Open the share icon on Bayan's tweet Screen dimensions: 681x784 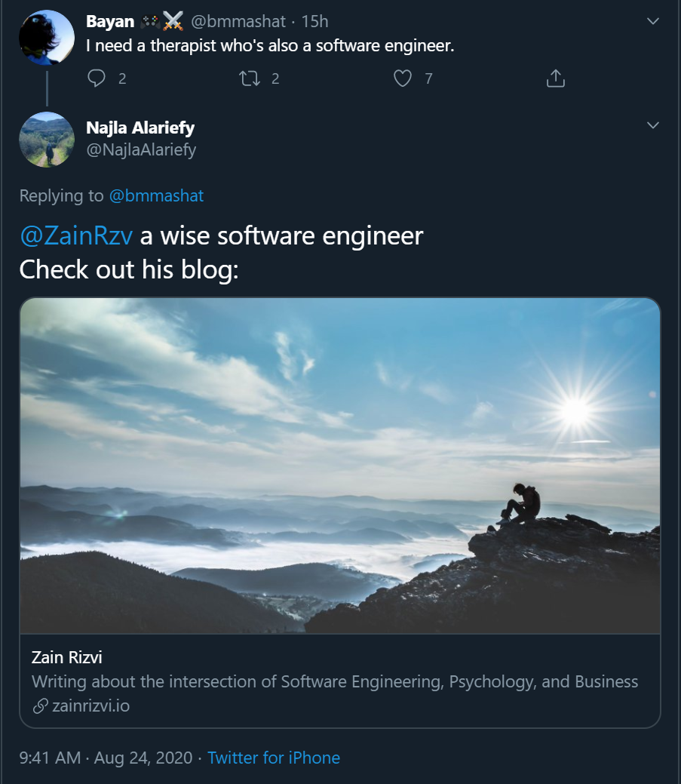[556, 78]
